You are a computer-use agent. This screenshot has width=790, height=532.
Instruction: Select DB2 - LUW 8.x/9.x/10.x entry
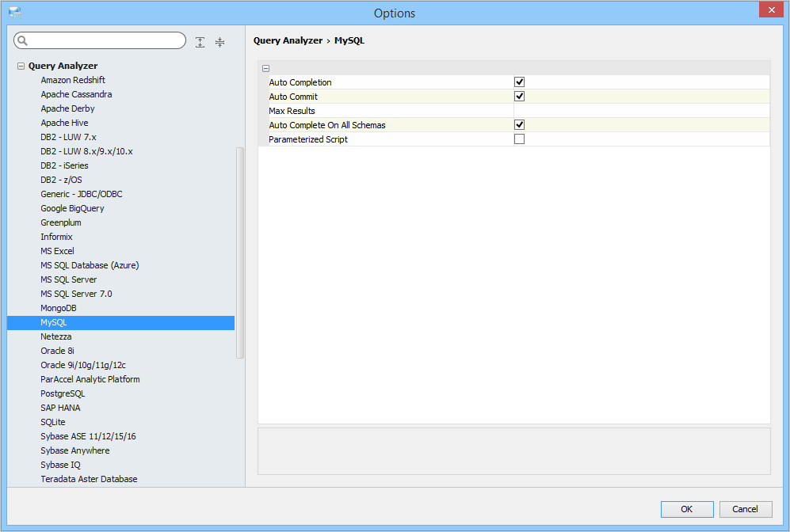(86, 151)
